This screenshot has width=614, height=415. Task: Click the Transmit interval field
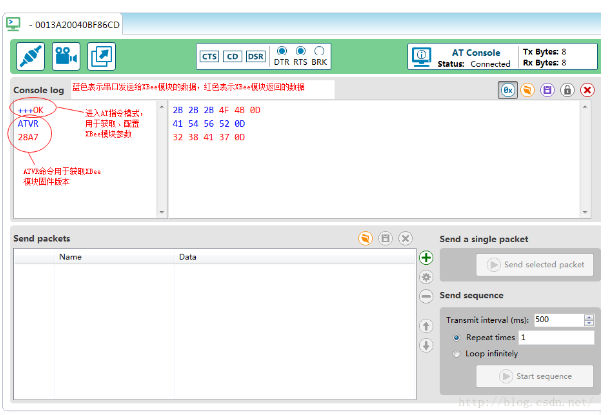pyautogui.click(x=559, y=320)
